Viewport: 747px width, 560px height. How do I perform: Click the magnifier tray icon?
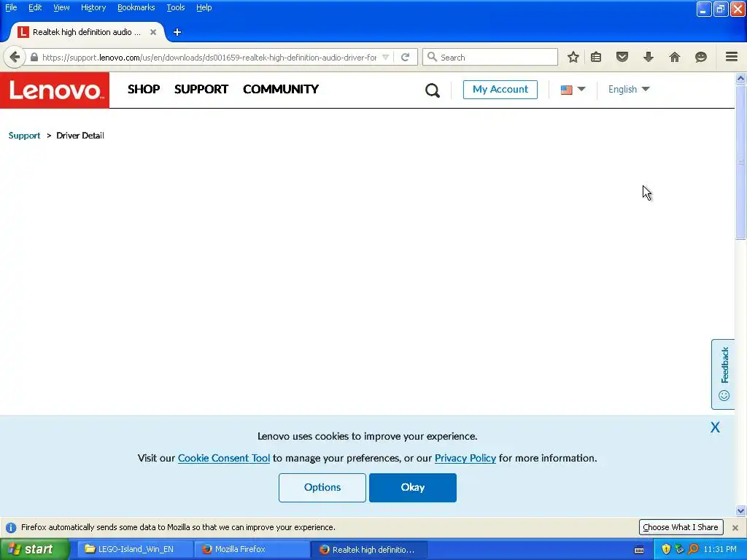tap(694, 549)
